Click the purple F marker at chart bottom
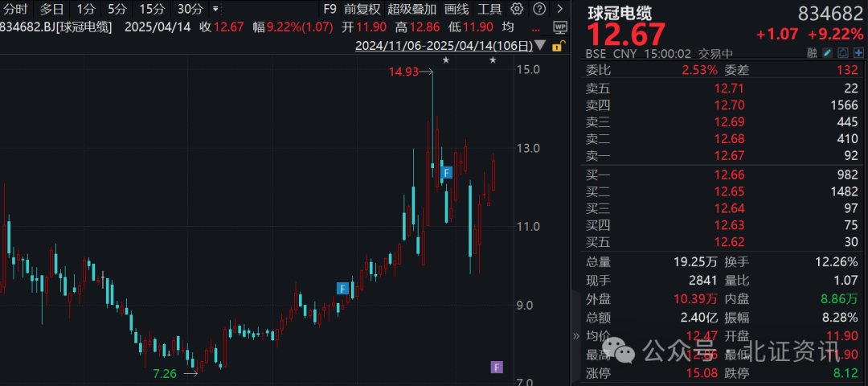Screen dimensions: 868x386 497,367
